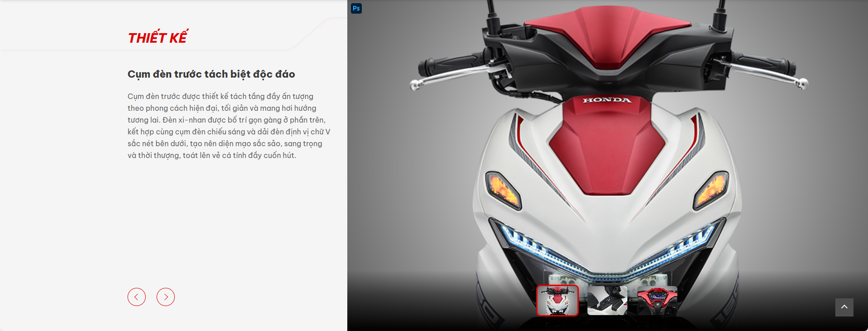Click the Ps badge on the image
Screen dimensions: 868x331
tap(356, 8)
